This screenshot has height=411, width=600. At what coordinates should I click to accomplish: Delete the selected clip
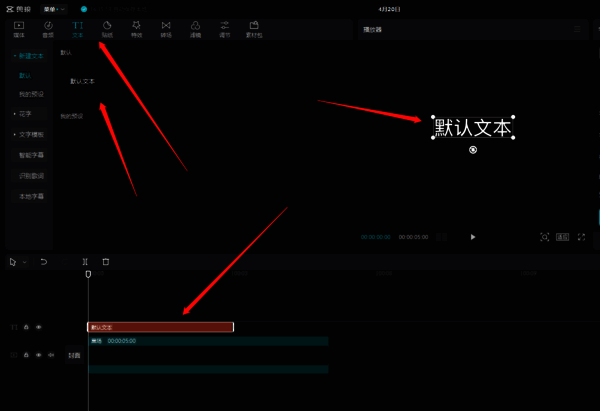pyautogui.click(x=106, y=262)
